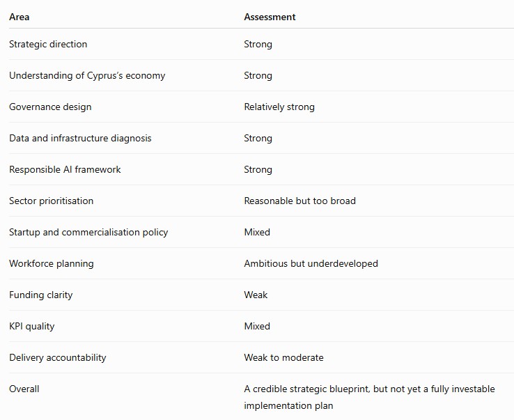Click the Weak to moderate assessment
Image resolution: width=514 pixels, height=420 pixels.
pyautogui.click(x=283, y=358)
